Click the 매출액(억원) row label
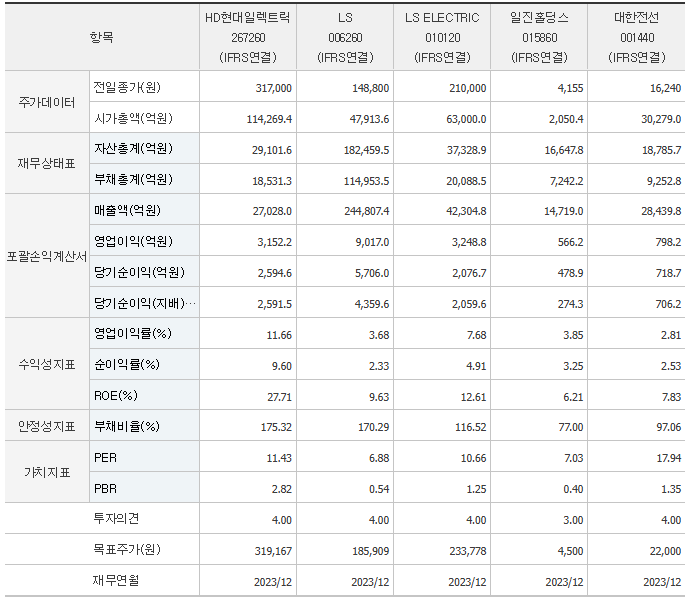The image size is (685, 598). [127, 211]
